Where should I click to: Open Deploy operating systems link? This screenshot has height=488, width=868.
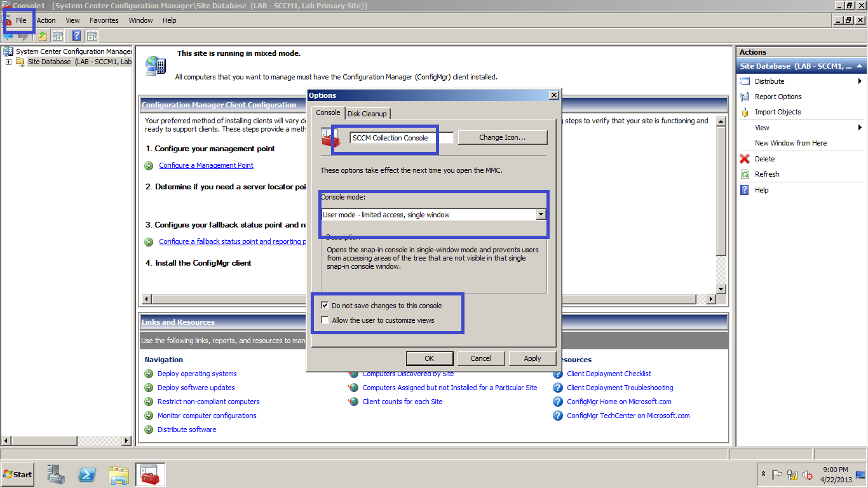(x=197, y=374)
